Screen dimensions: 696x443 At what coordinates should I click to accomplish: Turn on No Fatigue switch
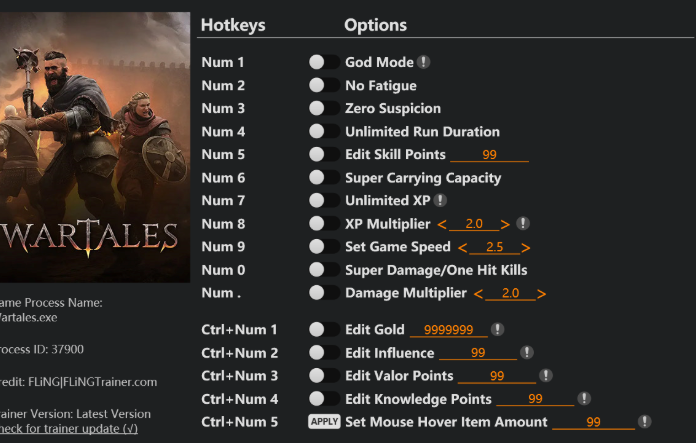point(324,85)
